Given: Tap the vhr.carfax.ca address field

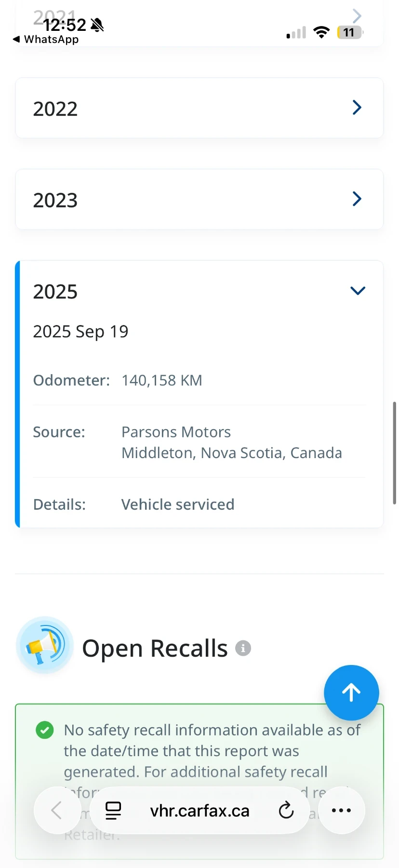Looking at the screenshot, I should coord(199,811).
